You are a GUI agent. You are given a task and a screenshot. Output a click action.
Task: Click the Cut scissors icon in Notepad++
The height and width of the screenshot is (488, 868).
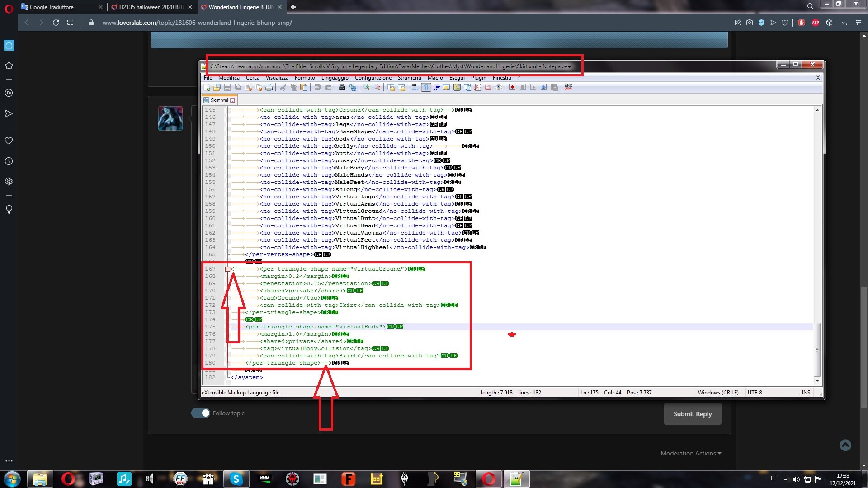pyautogui.click(x=283, y=87)
